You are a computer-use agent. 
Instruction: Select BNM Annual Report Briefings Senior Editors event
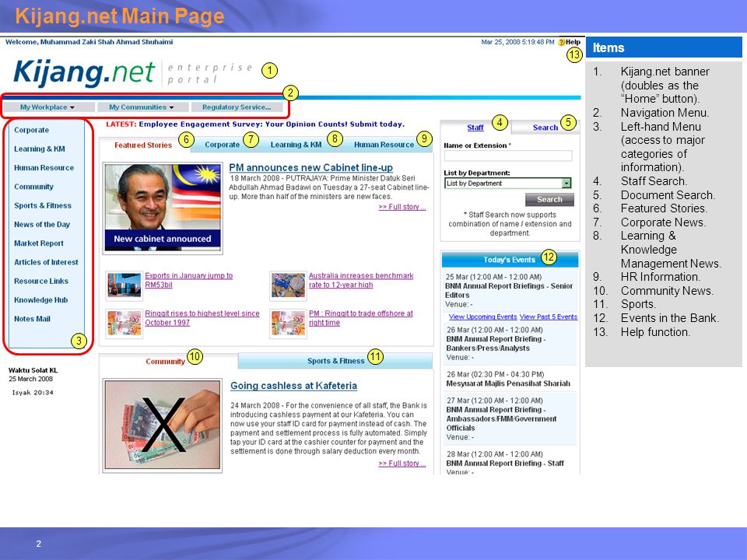pyautogui.click(x=509, y=290)
